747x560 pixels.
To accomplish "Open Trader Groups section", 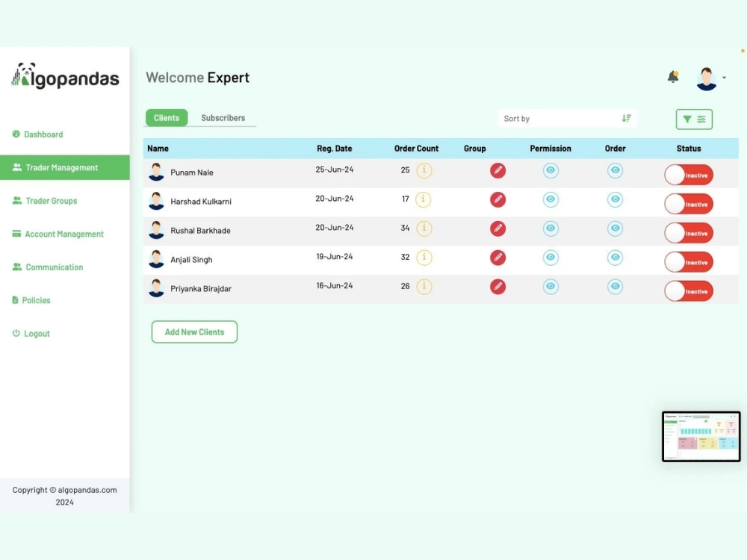I will pyautogui.click(x=45, y=201).
